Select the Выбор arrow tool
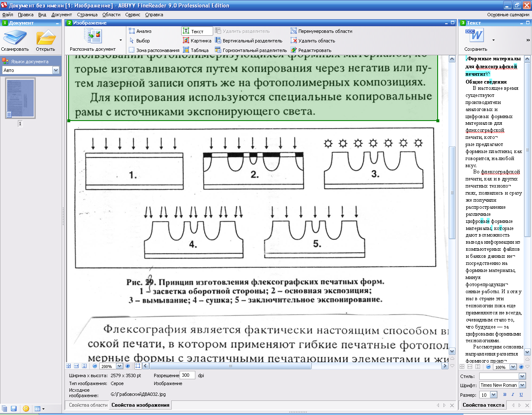 [139, 41]
